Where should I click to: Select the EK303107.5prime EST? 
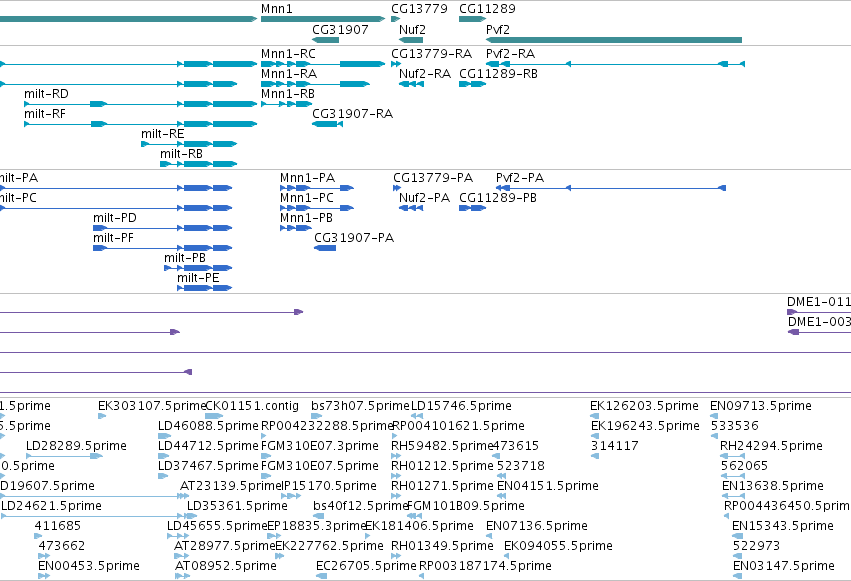102,416
